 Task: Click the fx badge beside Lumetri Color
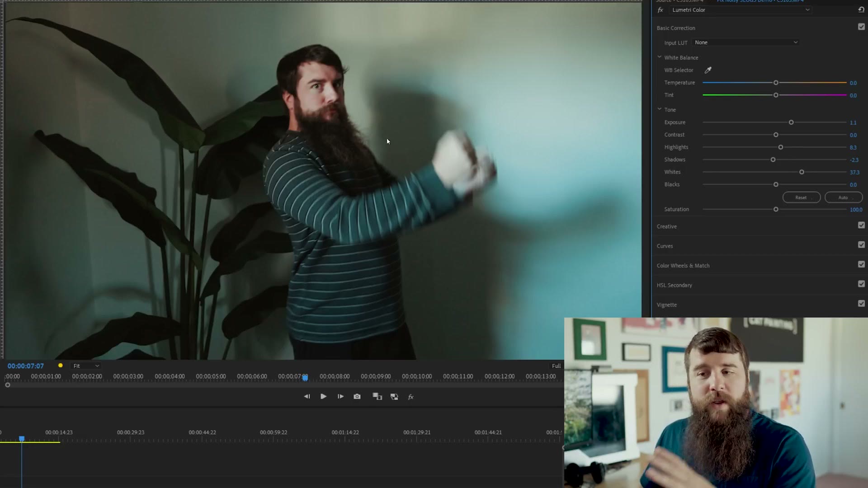[660, 10]
